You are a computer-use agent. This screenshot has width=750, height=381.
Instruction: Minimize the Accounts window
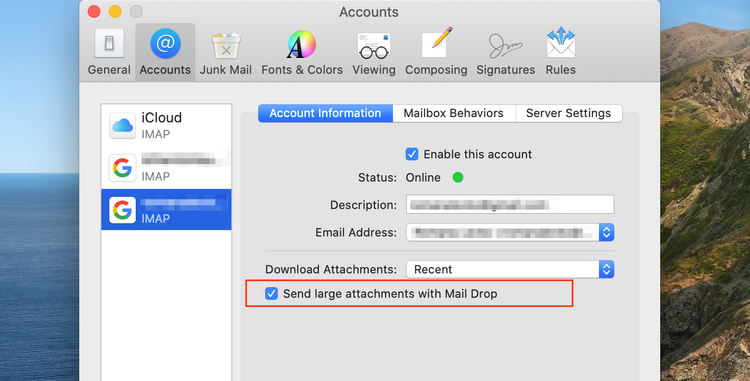click(x=115, y=11)
